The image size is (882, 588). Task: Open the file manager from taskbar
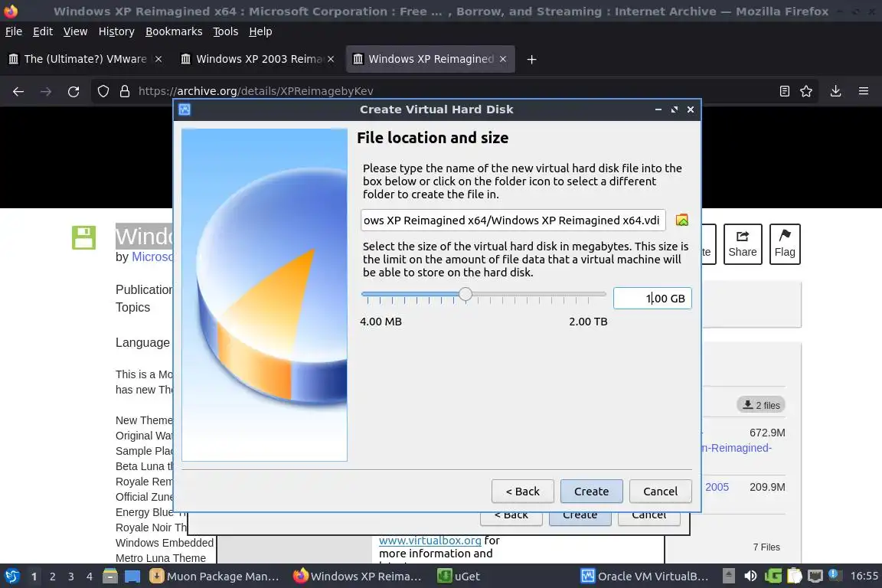point(110,577)
